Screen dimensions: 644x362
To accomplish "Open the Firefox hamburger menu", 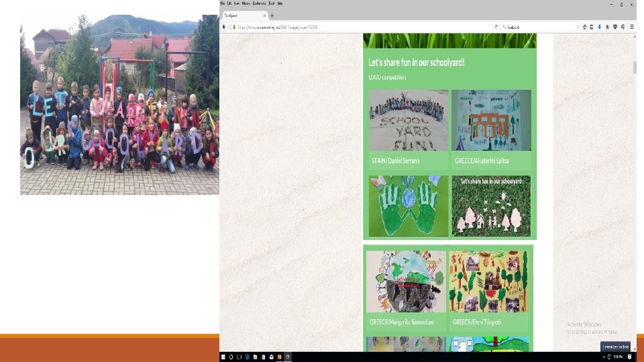I will coord(632,27).
